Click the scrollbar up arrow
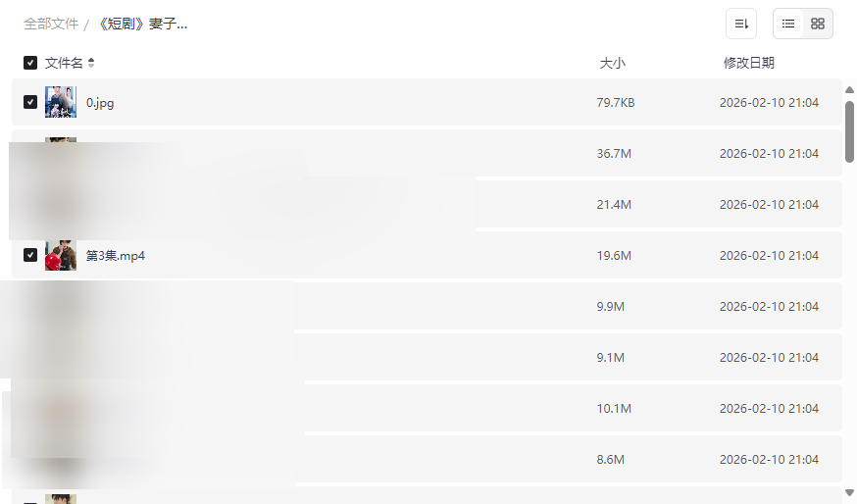The height and width of the screenshot is (504, 857). (849, 90)
